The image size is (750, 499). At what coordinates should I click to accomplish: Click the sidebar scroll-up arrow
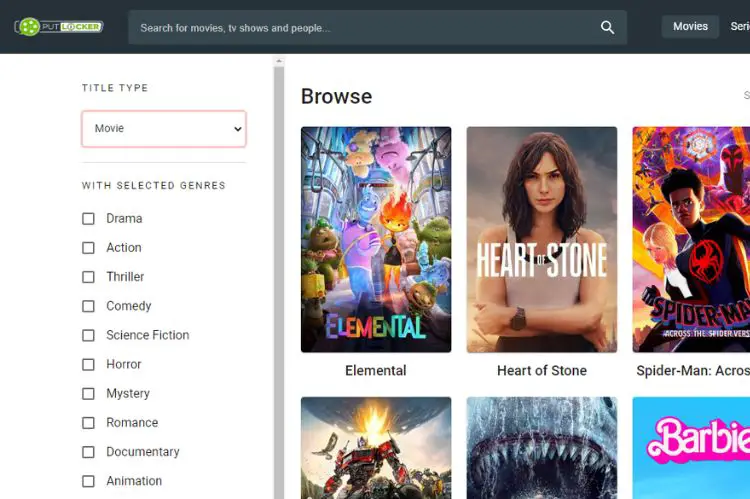(279, 61)
